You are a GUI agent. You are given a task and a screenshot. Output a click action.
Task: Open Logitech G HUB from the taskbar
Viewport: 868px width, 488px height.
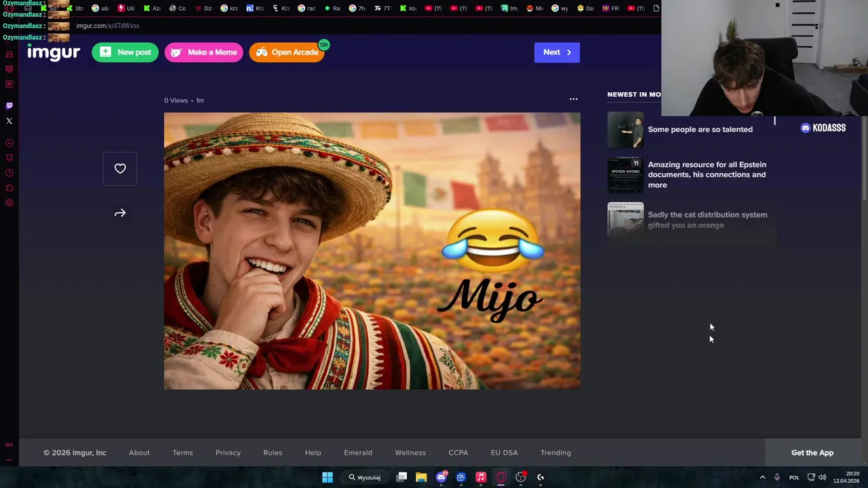click(x=540, y=477)
